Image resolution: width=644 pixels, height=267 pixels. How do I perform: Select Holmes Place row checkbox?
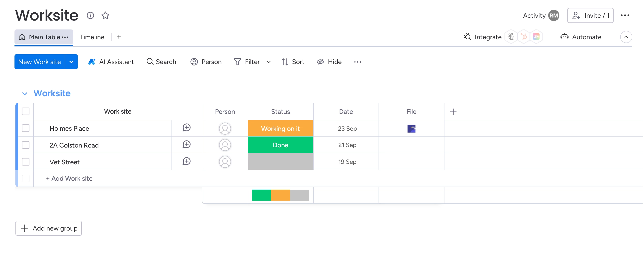tap(26, 128)
